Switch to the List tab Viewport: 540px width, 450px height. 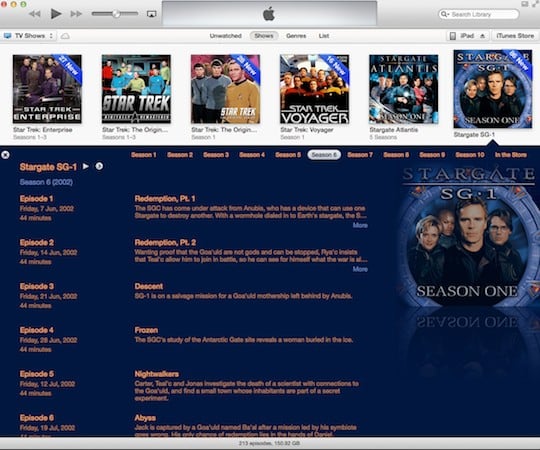pos(324,36)
